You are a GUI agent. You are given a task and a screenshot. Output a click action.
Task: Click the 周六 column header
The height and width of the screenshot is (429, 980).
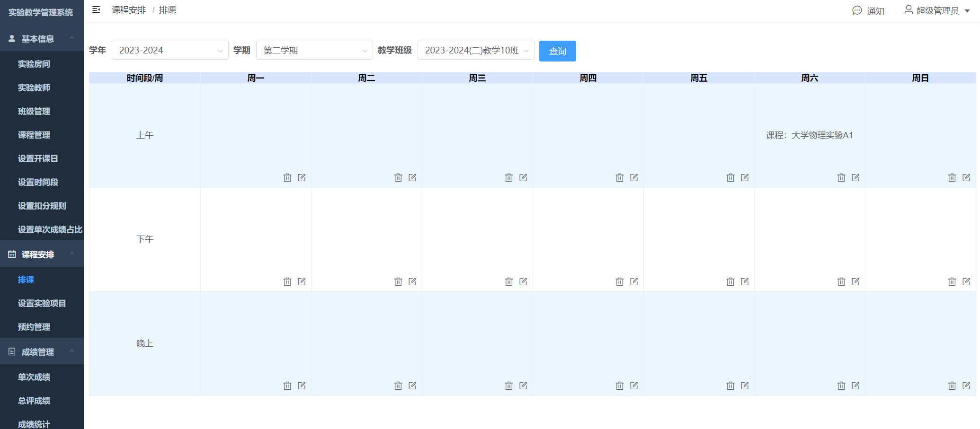[x=810, y=78]
